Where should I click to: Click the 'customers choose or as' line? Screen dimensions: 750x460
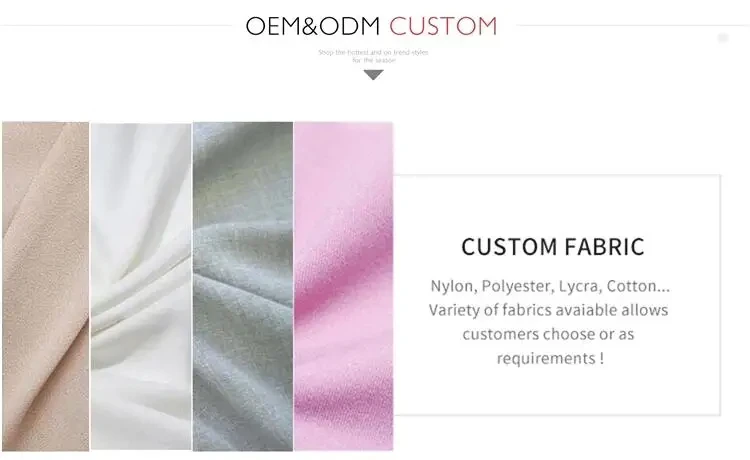549,333
